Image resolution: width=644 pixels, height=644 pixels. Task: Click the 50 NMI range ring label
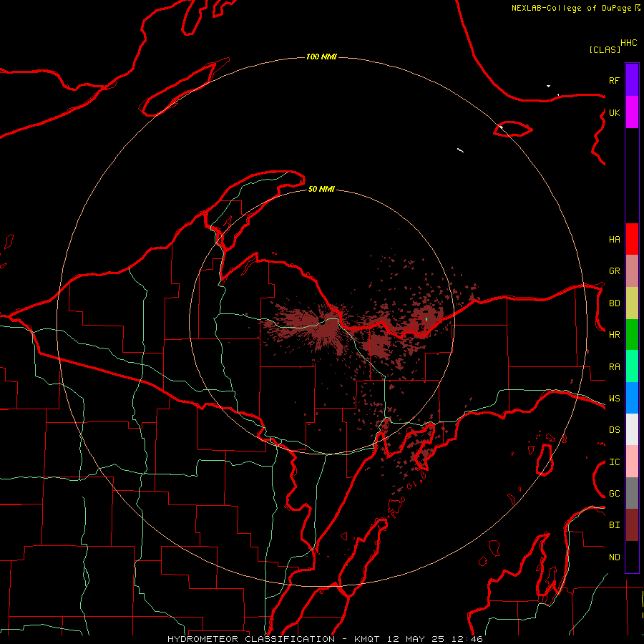tap(321, 189)
